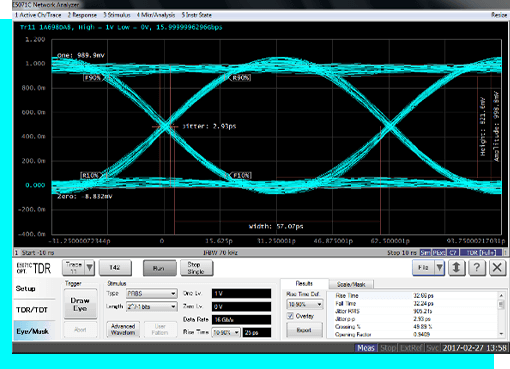Click the up-down arrows maximize icon
Viewport: 510px width, 369px height.
[x=456, y=267]
